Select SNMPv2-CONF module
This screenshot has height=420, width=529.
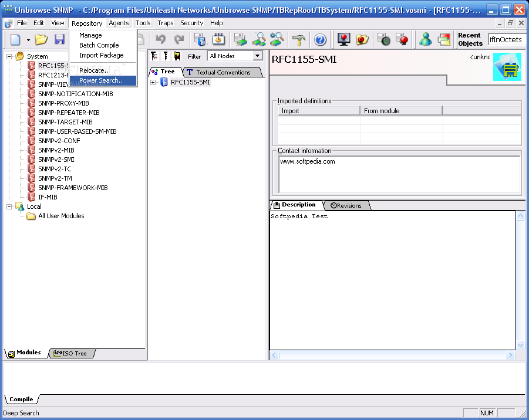click(59, 141)
